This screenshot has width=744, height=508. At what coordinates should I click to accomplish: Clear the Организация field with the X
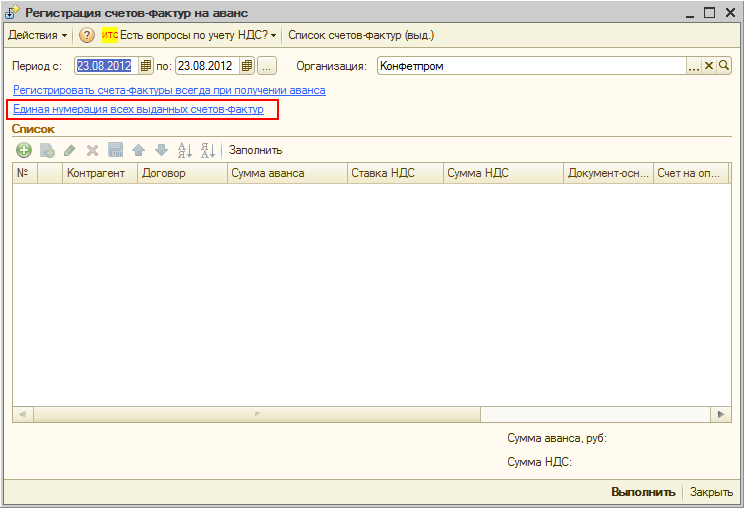709,66
